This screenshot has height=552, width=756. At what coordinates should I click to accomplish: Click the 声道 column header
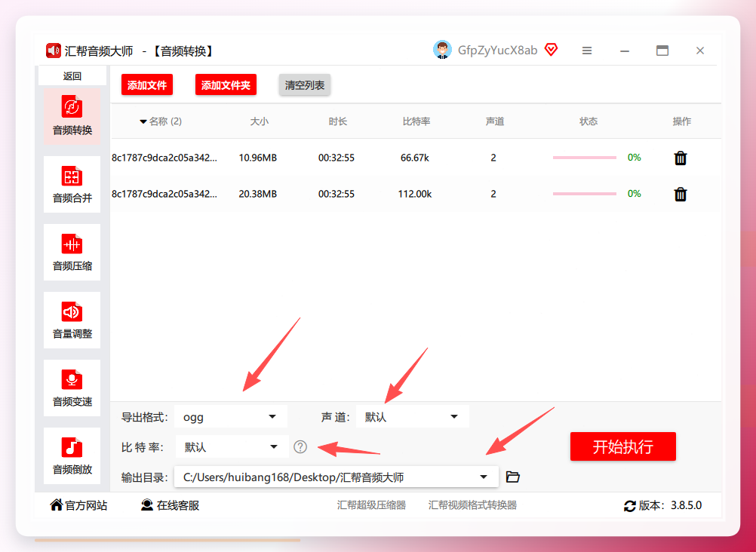point(495,121)
